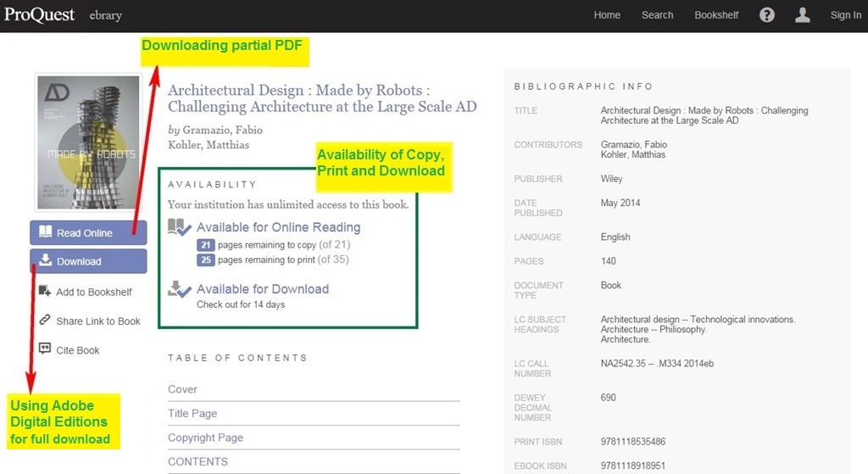Viewport: 868px width, 474px height.
Task: Click the Sign In link
Action: coord(845,15)
